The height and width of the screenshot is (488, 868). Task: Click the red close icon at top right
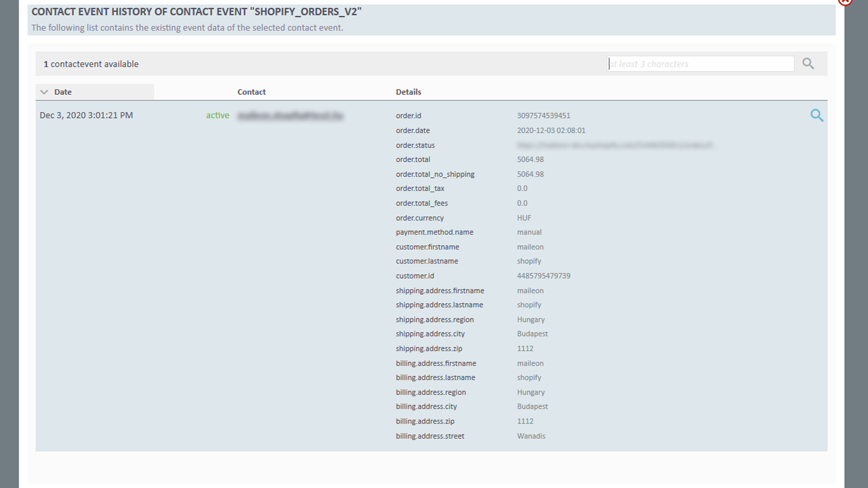point(845,2)
